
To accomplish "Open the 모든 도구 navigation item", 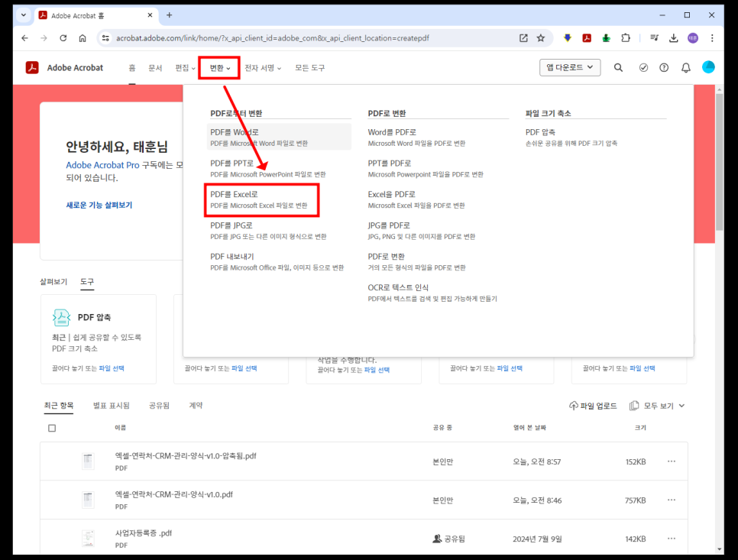I will point(309,68).
